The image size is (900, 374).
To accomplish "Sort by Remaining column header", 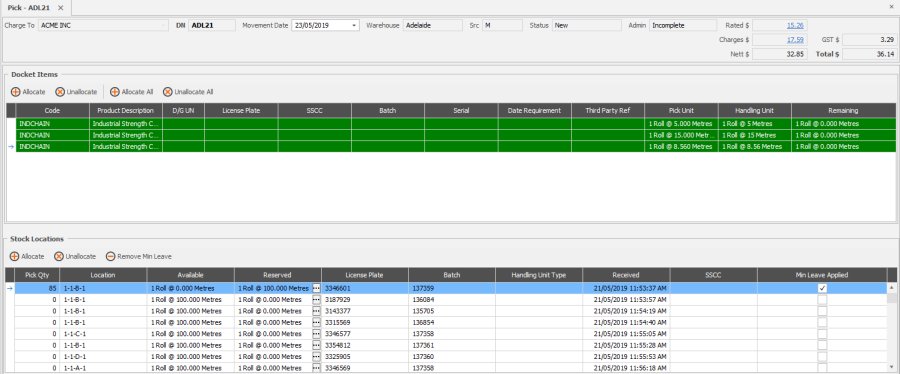I will (843, 110).
